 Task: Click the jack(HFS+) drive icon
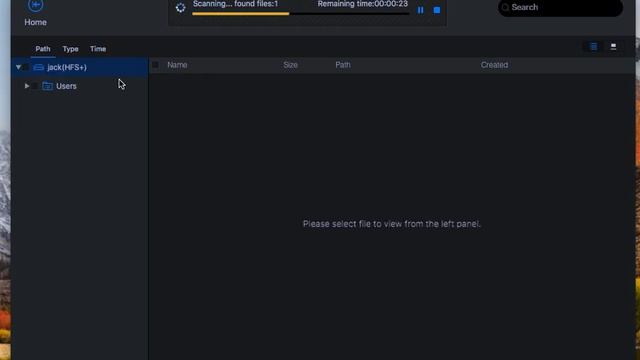tap(38, 67)
